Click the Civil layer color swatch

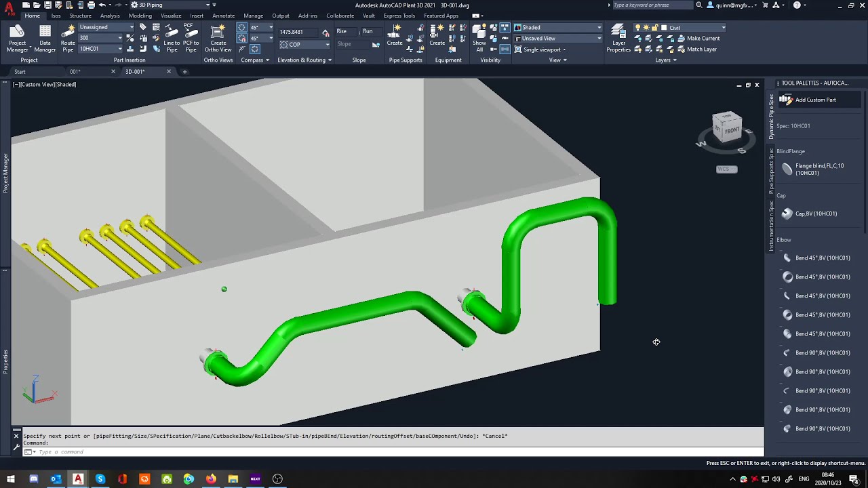click(x=665, y=28)
